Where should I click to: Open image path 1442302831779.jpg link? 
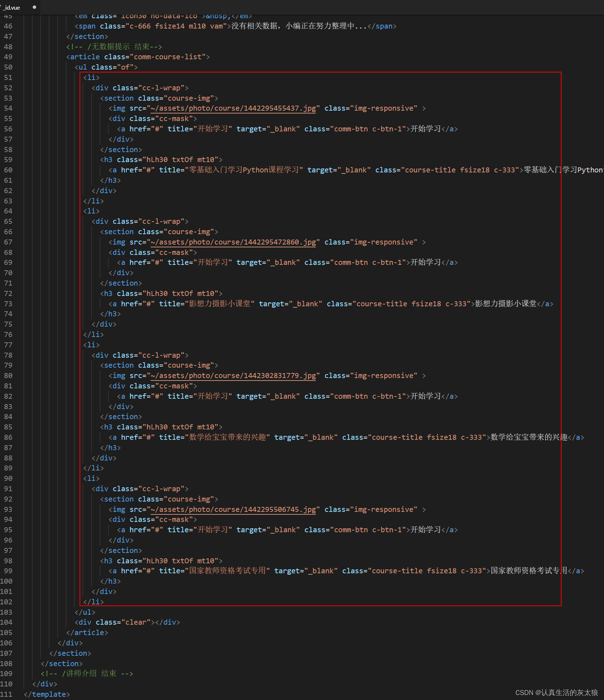pos(233,376)
